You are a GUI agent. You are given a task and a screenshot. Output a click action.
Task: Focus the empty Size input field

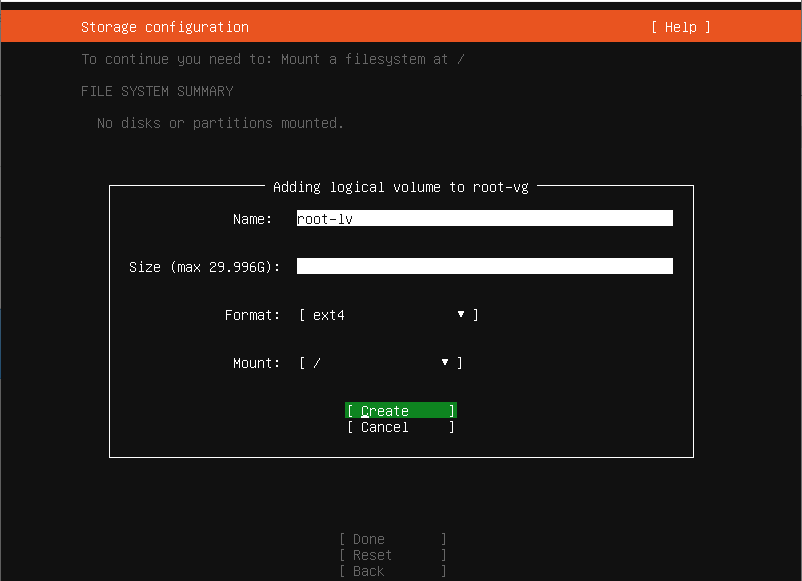point(484,266)
